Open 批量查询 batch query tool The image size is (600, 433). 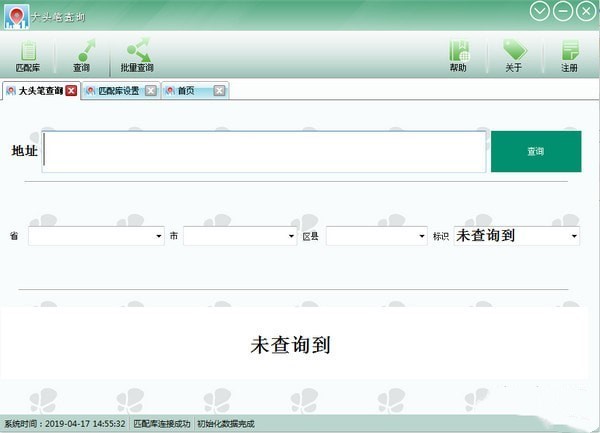[x=137, y=54]
